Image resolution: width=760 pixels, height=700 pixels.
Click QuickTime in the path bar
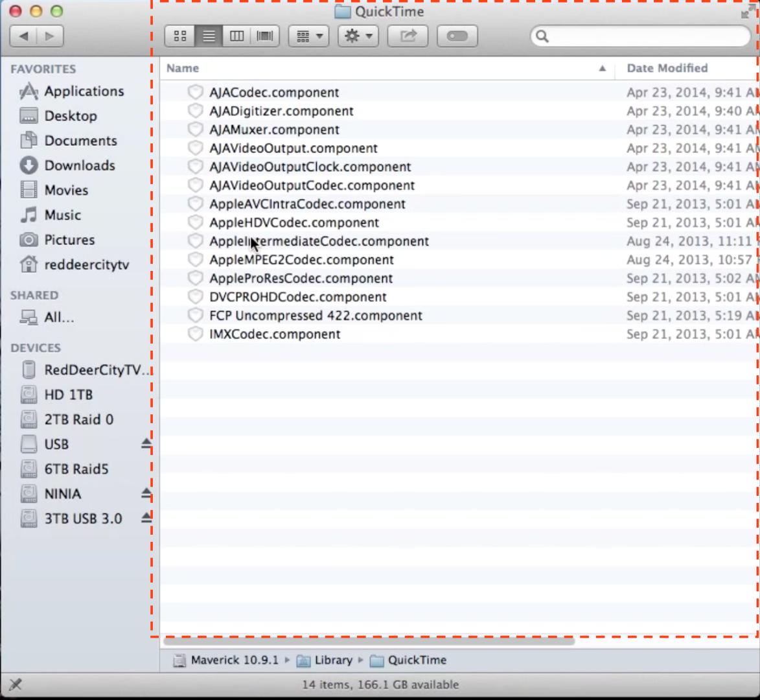click(x=408, y=660)
